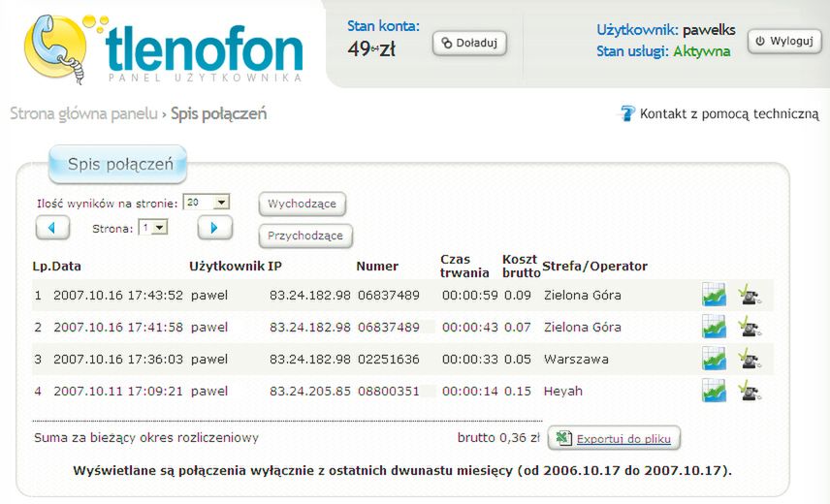Click the phone checkmark icon in row 2
The height and width of the screenshot is (504, 830).
click(x=748, y=328)
